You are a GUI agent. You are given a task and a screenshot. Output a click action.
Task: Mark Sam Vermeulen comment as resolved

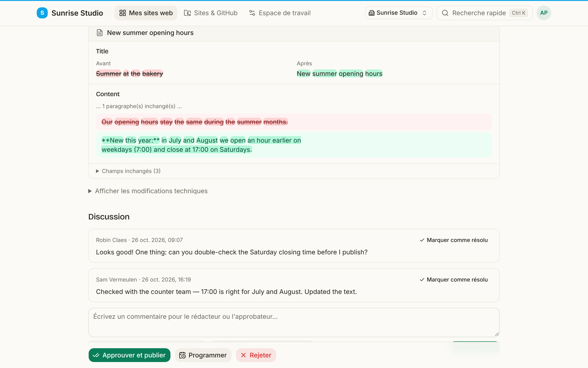[454, 280]
